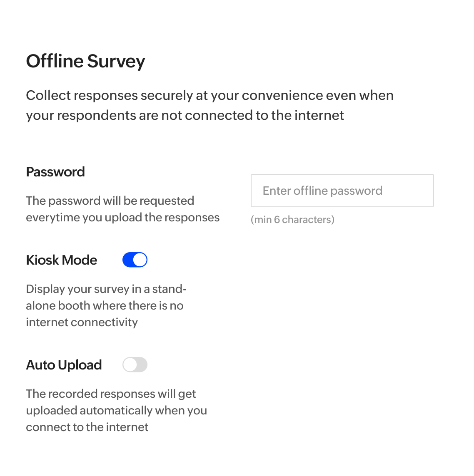The image size is (474, 476).
Task: Click 'Display your survey in a stand-' line
Action: (x=106, y=289)
